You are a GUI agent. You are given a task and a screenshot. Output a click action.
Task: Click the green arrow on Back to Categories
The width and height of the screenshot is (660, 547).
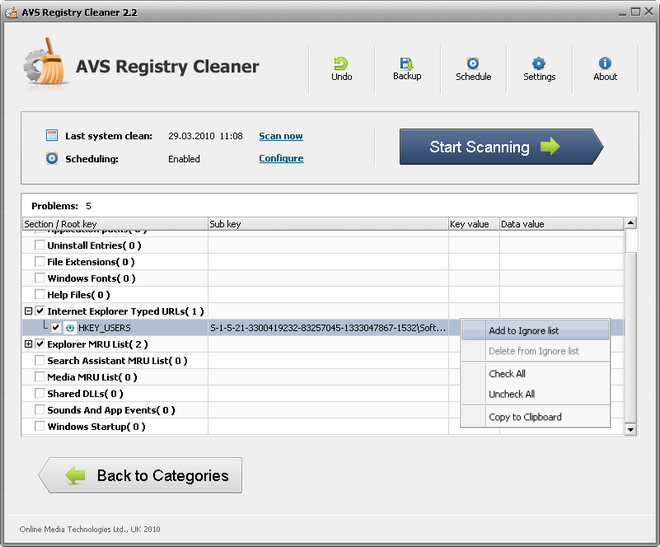tap(76, 475)
